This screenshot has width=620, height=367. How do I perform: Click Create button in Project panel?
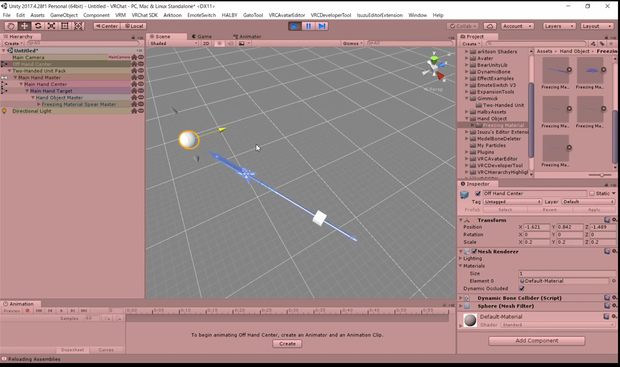pos(470,44)
